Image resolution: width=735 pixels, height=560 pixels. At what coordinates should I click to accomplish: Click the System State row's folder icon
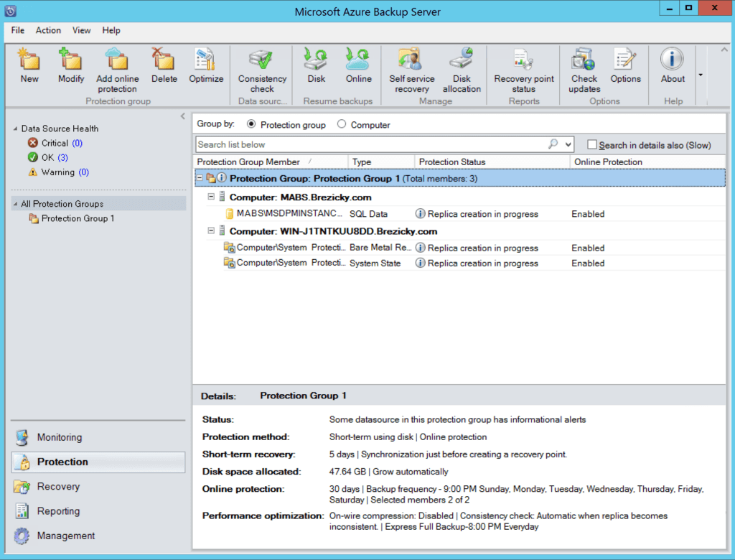(x=229, y=263)
